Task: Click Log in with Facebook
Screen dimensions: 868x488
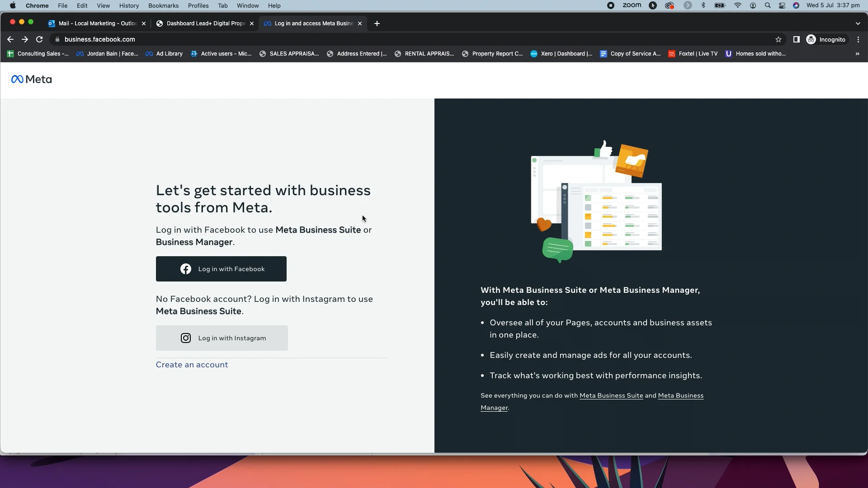Action: coord(221,269)
